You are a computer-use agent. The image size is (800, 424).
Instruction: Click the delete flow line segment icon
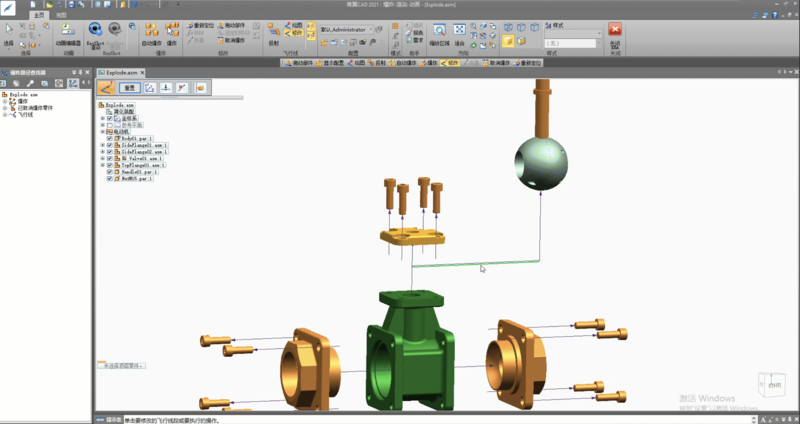pyautogui.click(x=182, y=88)
